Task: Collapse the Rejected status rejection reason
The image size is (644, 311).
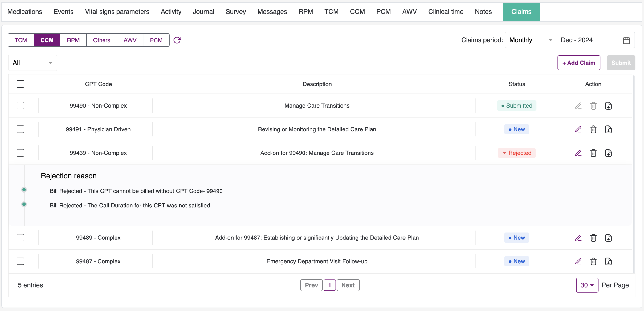Action: pyautogui.click(x=516, y=153)
